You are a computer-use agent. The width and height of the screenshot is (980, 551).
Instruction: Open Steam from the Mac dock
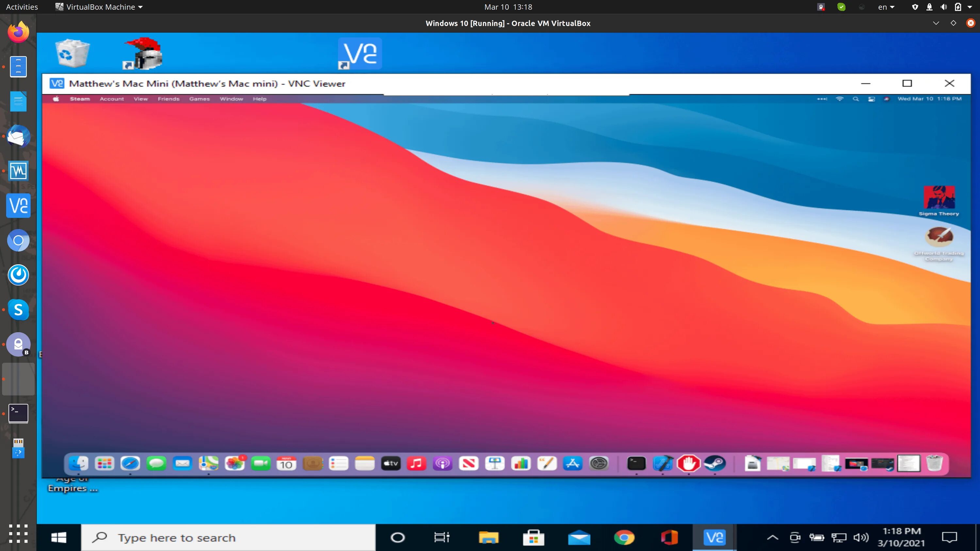(714, 464)
